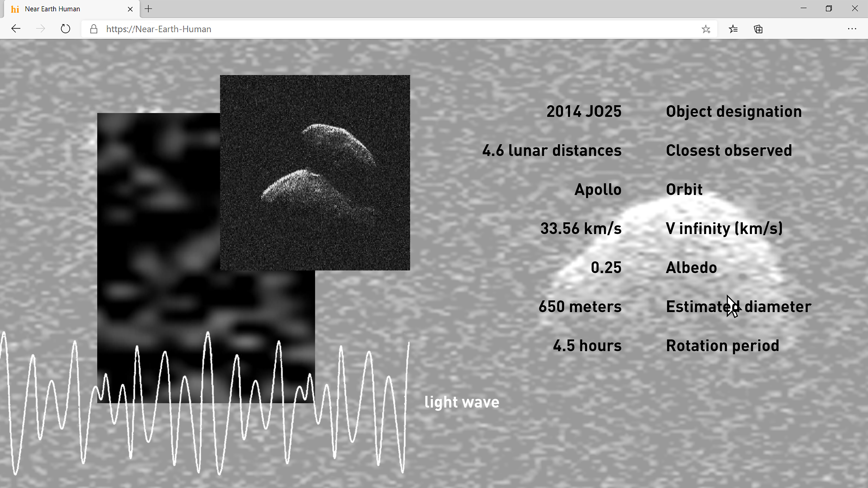Close the Near Earth Human tab
868x488 pixels.
tap(130, 9)
